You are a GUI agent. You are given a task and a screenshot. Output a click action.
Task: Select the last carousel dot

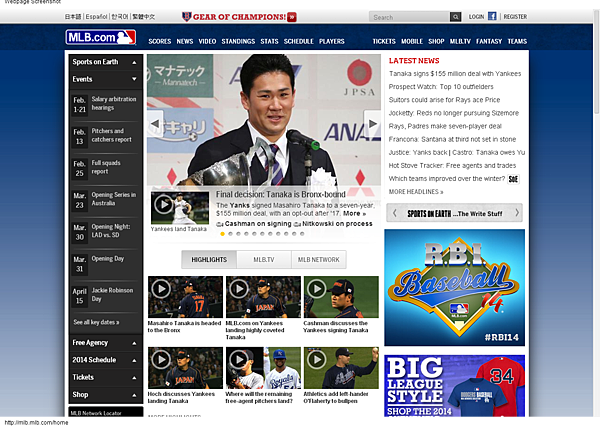click(x=302, y=234)
